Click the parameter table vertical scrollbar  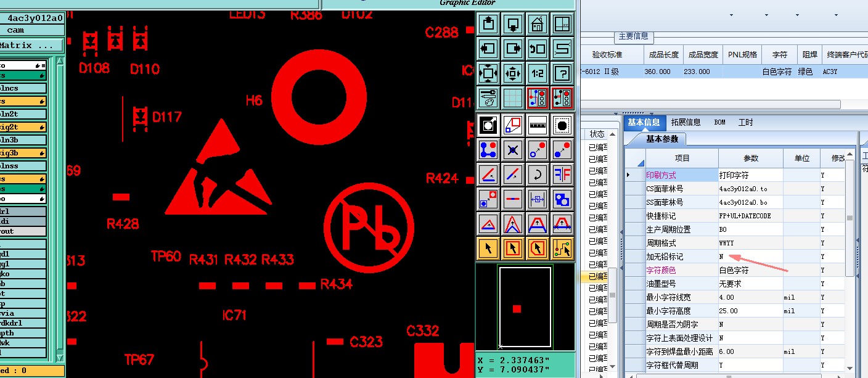(x=850, y=218)
